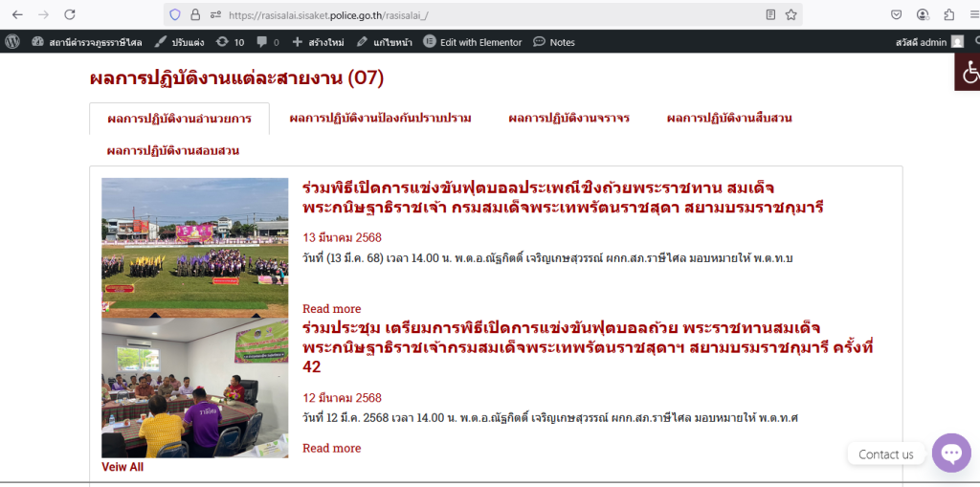The image size is (980, 487).
Task: Switch to the ผลการปฏิบัติงานสอบสวน tab
Action: pos(173,150)
